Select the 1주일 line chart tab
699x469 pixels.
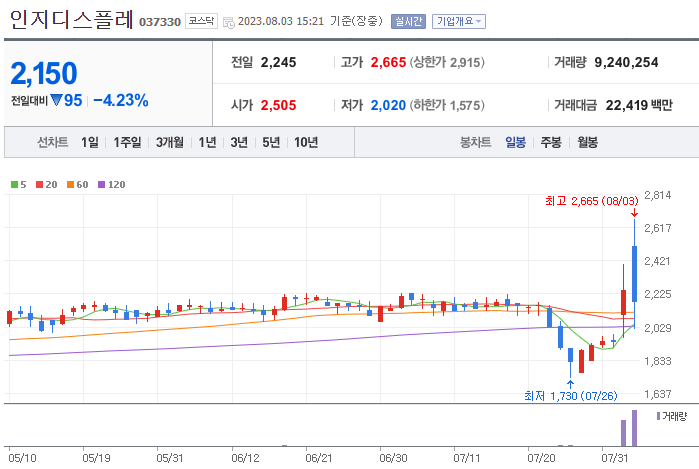coord(127,142)
